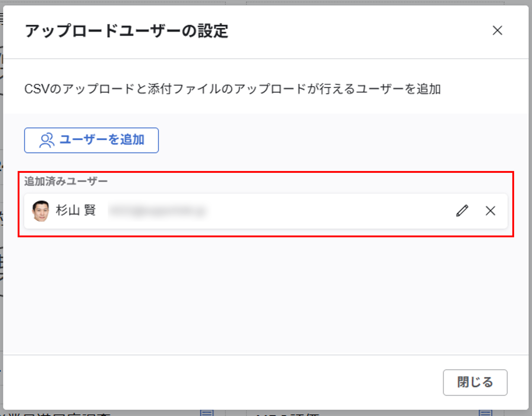Click the CSV upload description text
The width and height of the screenshot is (532, 416).
pyautogui.click(x=232, y=89)
